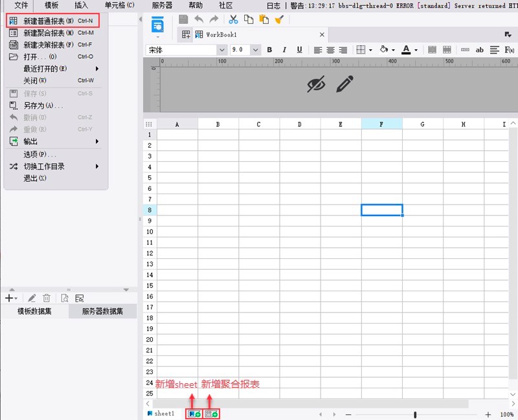
Task: Click the add new sheet icon
Action: 194,414
